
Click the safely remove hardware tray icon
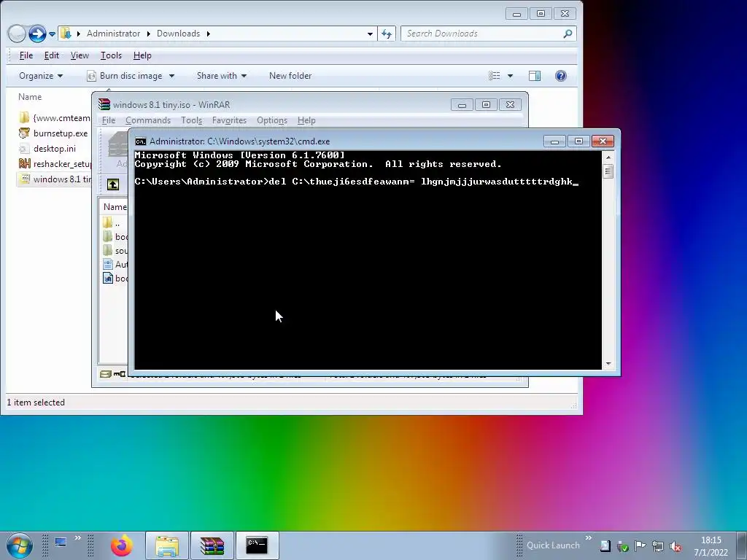[x=623, y=546]
